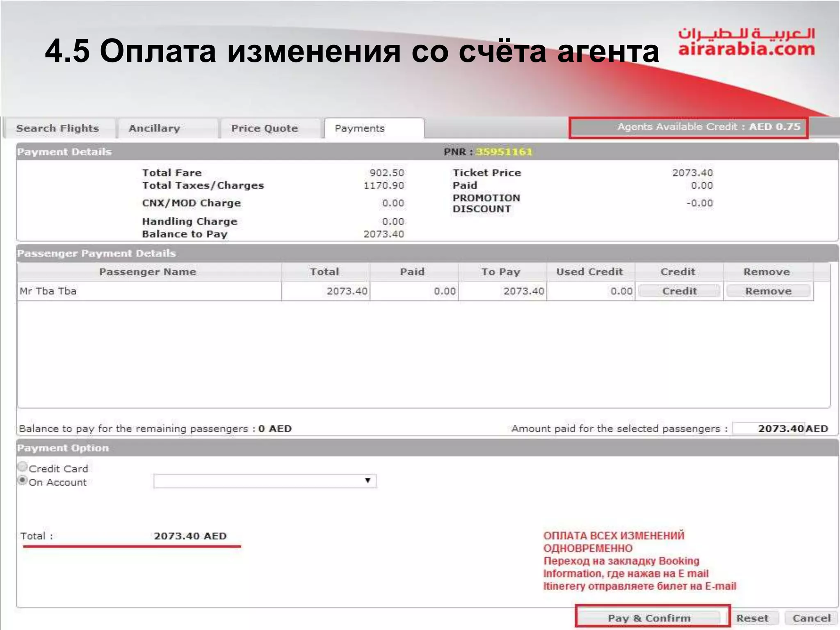This screenshot has height=630, width=840.
Task: Click the Cancel button
Action: click(x=811, y=618)
